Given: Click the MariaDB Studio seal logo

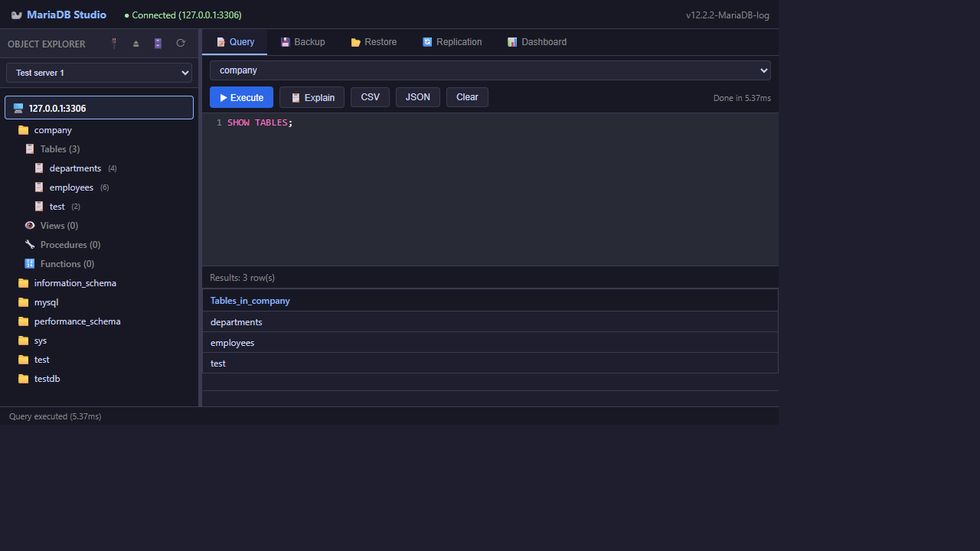Looking at the screenshot, I should pyautogui.click(x=17, y=15).
